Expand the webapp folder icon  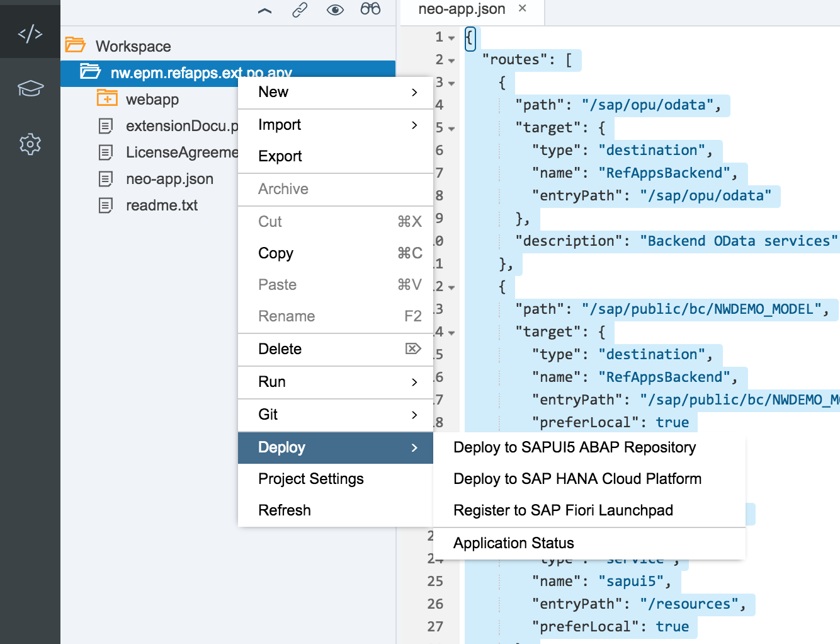pos(107,98)
